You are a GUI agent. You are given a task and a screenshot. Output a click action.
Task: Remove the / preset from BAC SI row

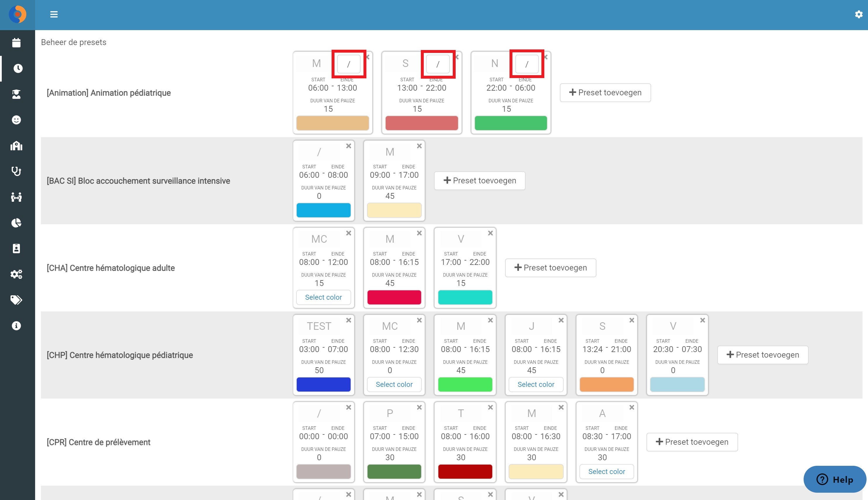point(349,146)
